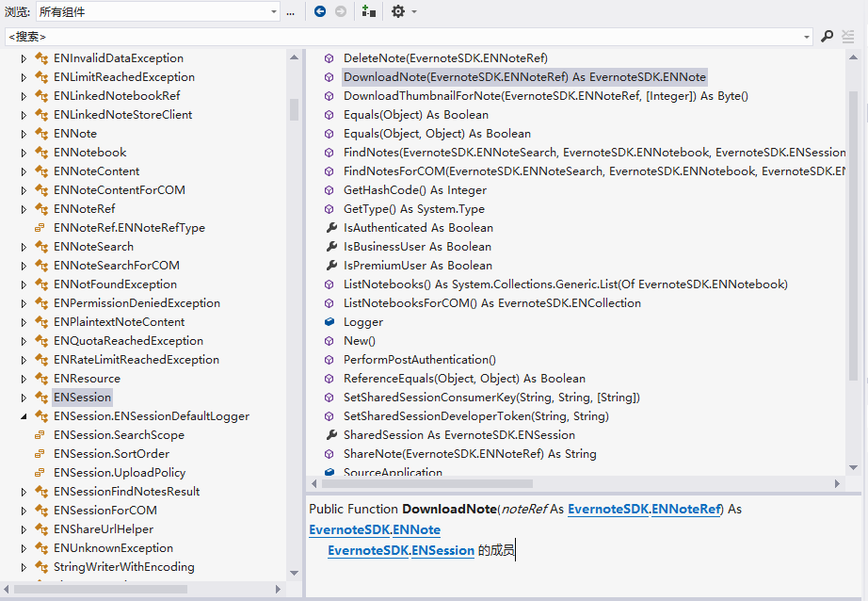The width and height of the screenshot is (868, 601).
Task: Click the tree pane scroll right arrow
Action: (278, 590)
